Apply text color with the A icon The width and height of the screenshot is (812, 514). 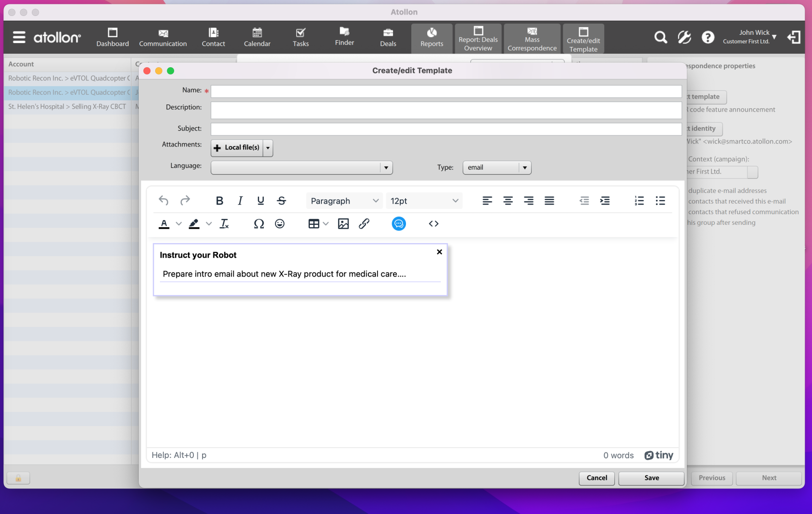tap(164, 224)
